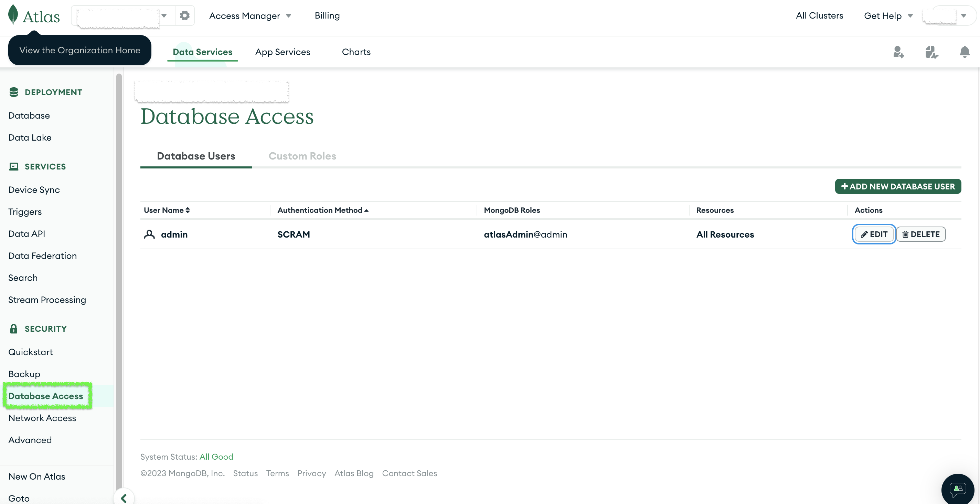Open the Billing page
Screen dimensions: 980x504
[327, 15]
